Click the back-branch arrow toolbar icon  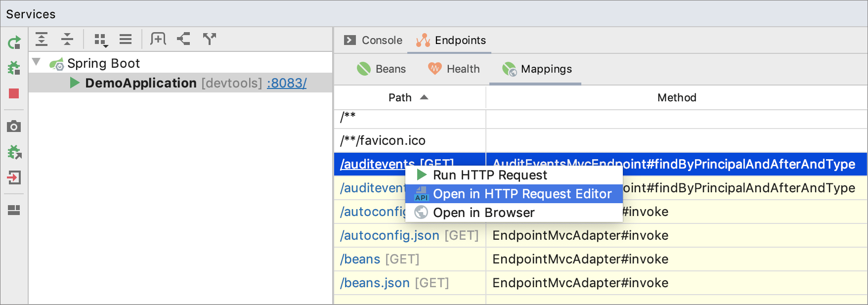(x=184, y=39)
